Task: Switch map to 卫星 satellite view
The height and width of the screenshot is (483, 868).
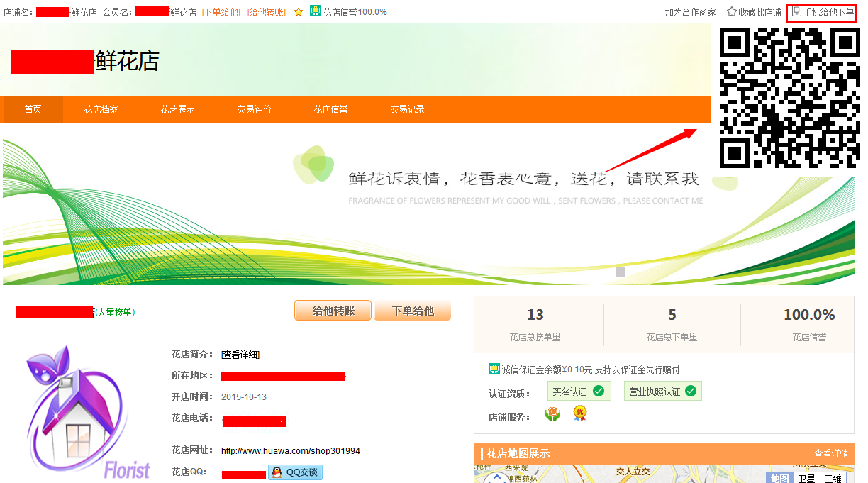Action: 806,479
